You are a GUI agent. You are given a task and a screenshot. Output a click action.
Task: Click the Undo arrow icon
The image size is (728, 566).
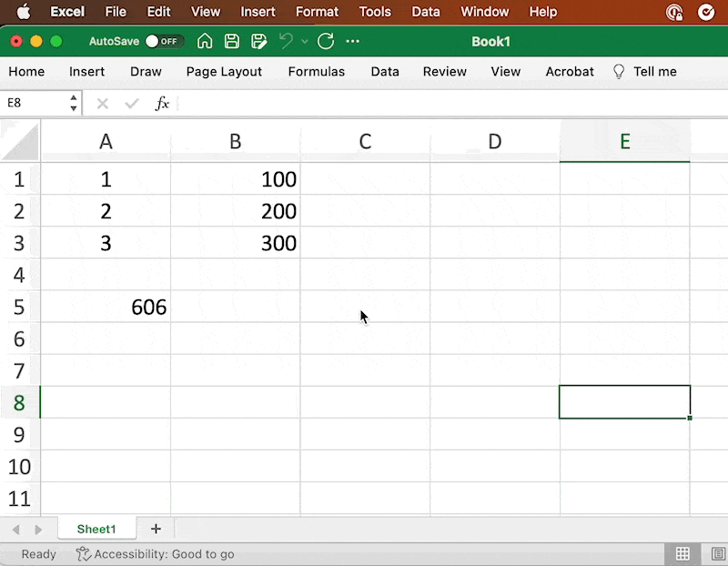[286, 41]
